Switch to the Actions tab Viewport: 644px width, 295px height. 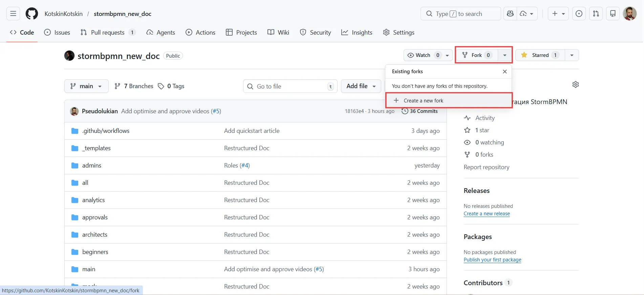point(200,33)
